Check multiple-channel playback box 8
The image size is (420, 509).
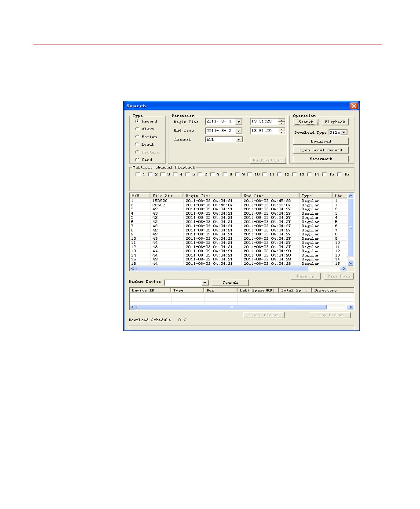pyautogui.click(x=225, y=174)
